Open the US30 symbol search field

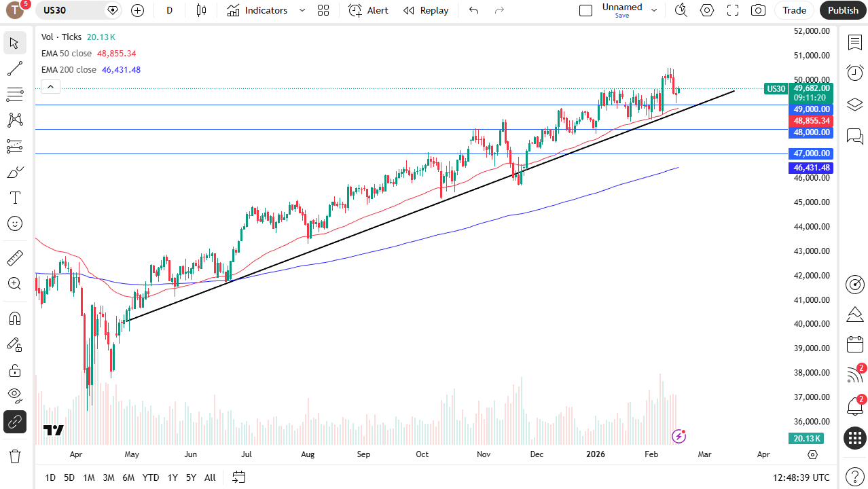(79, 10)
